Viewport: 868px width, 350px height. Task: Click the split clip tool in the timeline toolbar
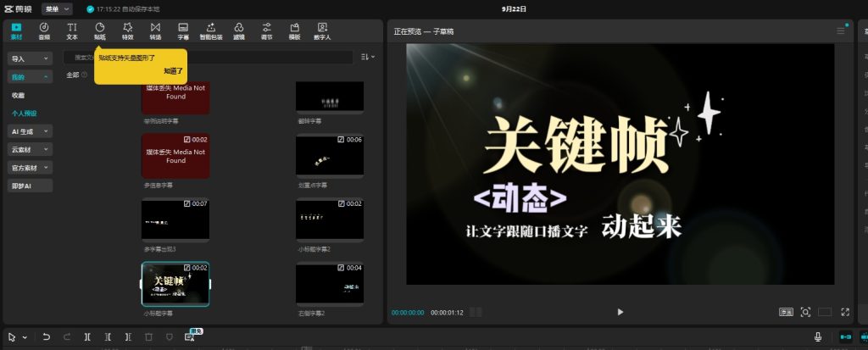(87, 336)
